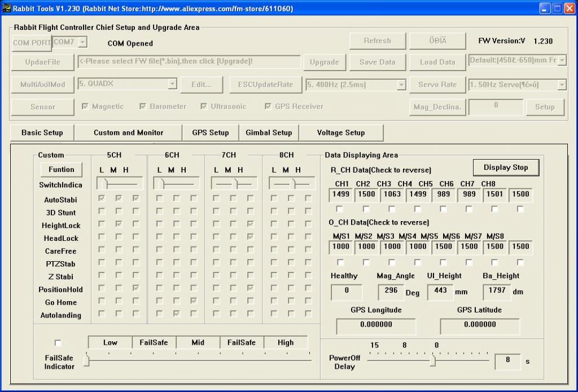
Task: Select the Voltage Setup tab
Action: (340, 133)
